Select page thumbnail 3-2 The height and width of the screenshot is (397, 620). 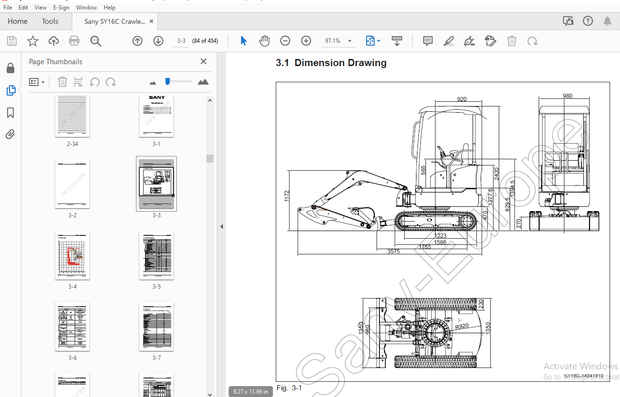tap(72, 184)
